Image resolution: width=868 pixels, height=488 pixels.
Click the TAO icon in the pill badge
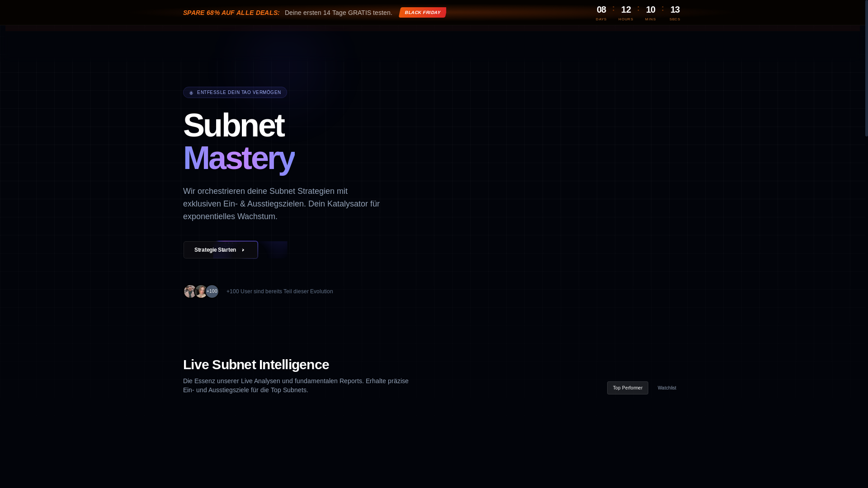coord(191,93)
